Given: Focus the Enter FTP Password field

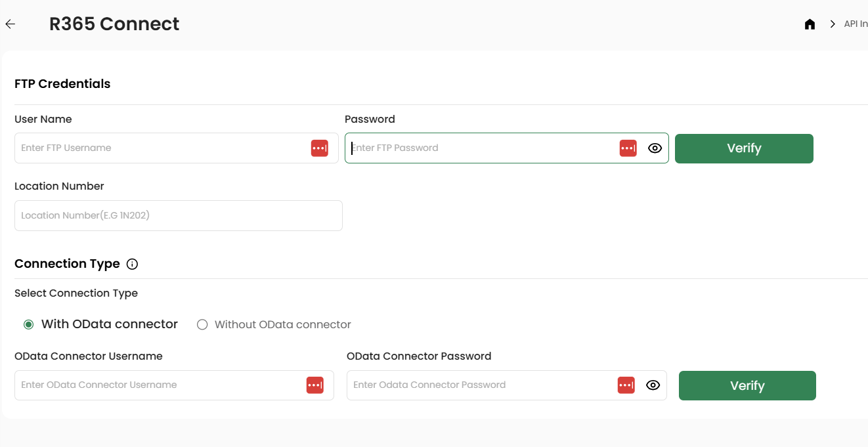Looking at the screenshot, I should (x=507, y=148).
